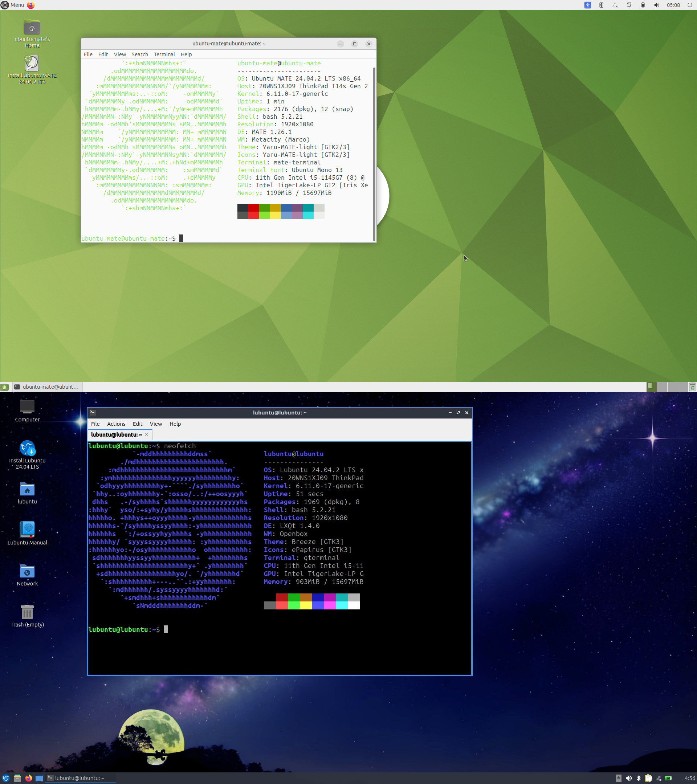Open View menu in MATE terminal
Viewport: 697px width, 784px height.
click(x=120, y=54)
